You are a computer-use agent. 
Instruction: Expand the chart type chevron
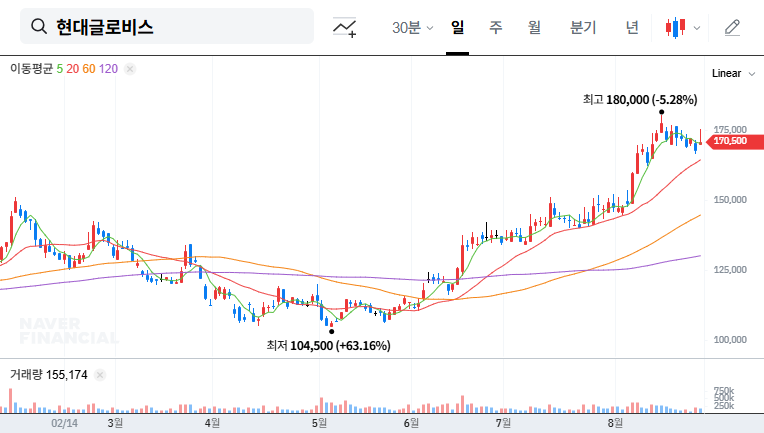[697, 28]
